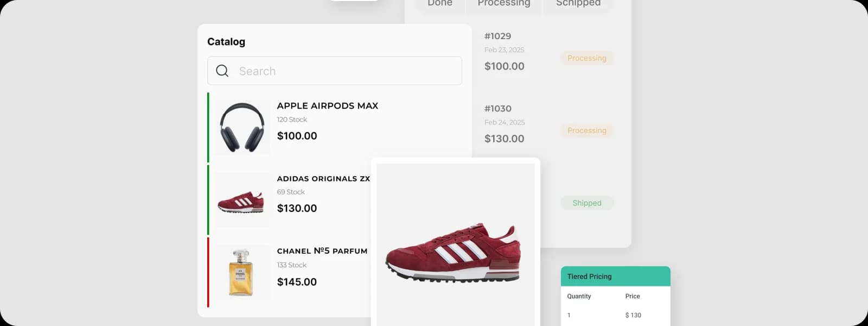The image size is (868, 326).
Task: Select the Chanel N°5 Parfum product title
Action: point(322,251)
